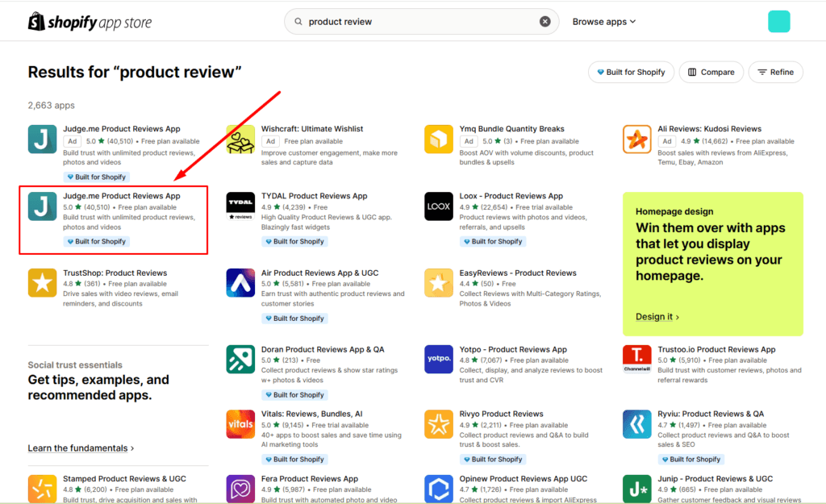Open the Learn the fundamentals link
826x504 pixels.
81,448
